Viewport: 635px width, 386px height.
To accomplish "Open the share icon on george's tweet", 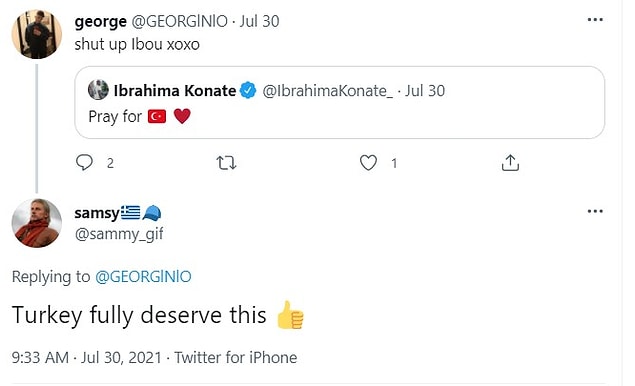I will (510, 162).
